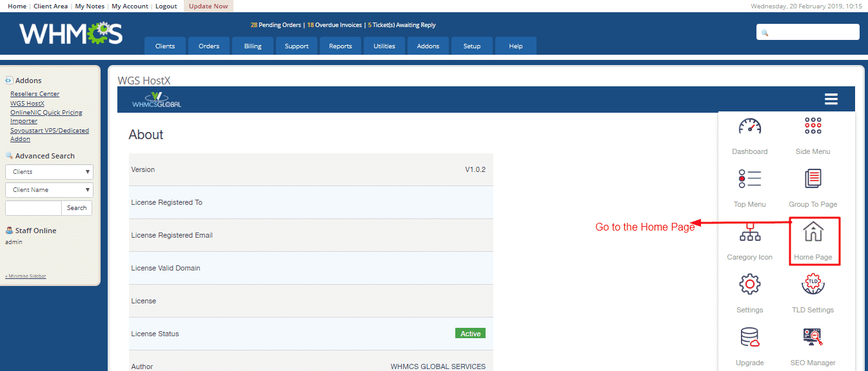Select the Support tab

click(296, 46)
